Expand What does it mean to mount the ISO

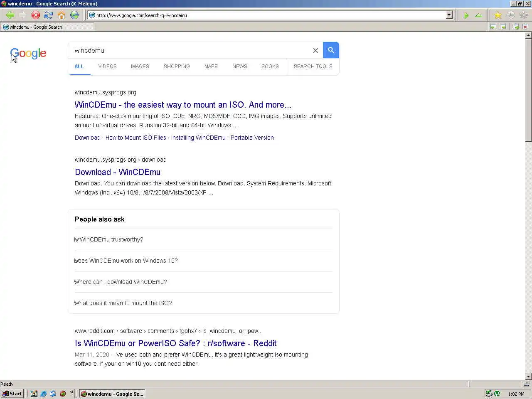tap(204, 303)
